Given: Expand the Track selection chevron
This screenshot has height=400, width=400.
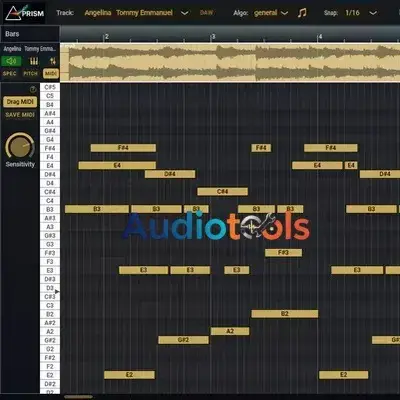Looking at the screenshot, I should click(184, 13).
